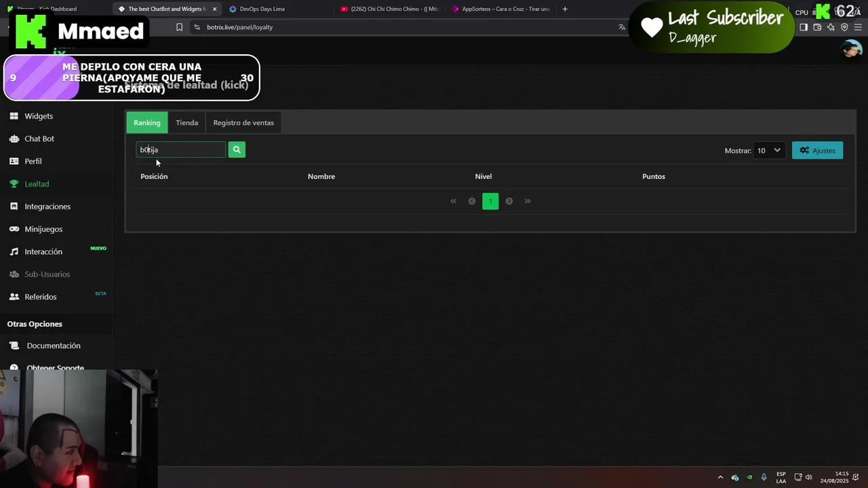Click the Puntos column header
This screenshot has height=488, width=868.
point(654,176)
